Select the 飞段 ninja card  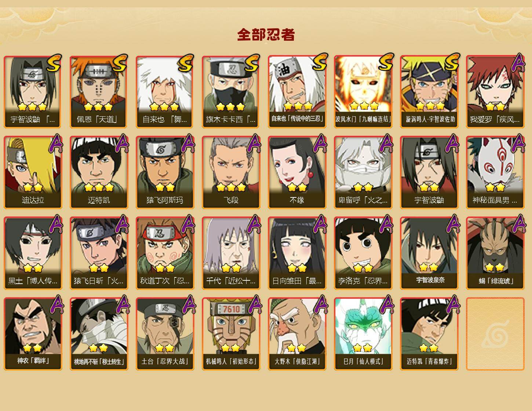click(231, 172)
